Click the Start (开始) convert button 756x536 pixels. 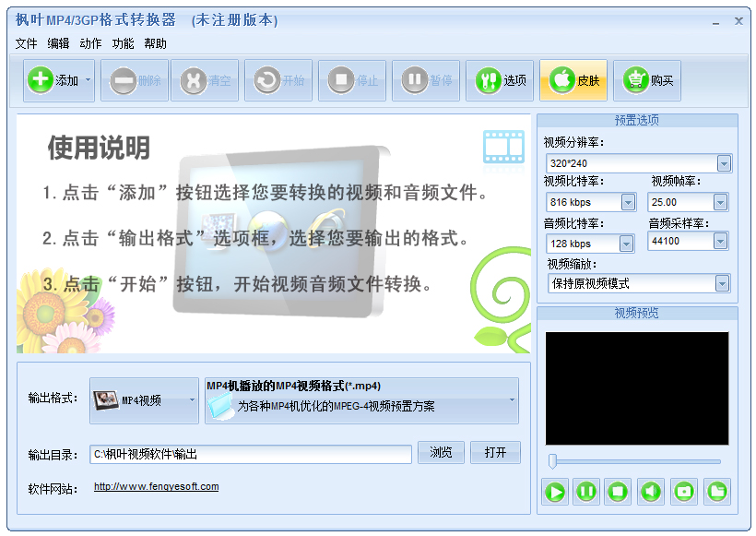click(x=278, y=80)
